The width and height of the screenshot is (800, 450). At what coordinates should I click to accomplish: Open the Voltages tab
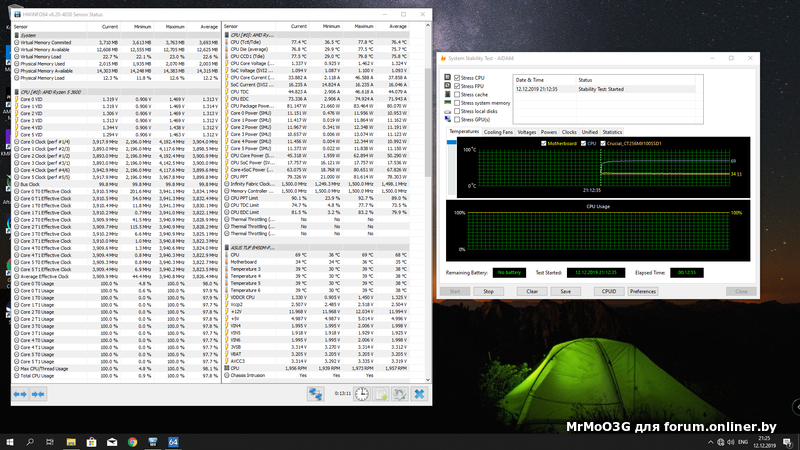click(527, 132)
